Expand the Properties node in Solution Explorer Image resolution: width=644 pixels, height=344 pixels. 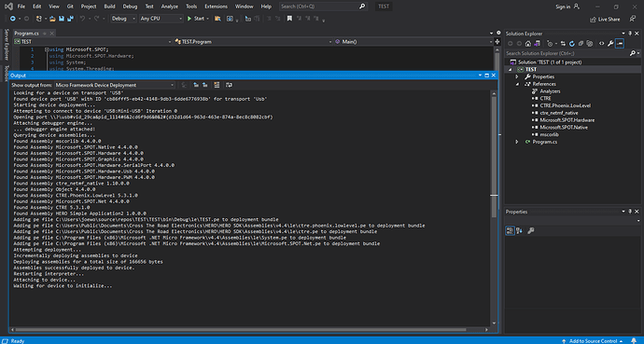click(x=517, y=76)
